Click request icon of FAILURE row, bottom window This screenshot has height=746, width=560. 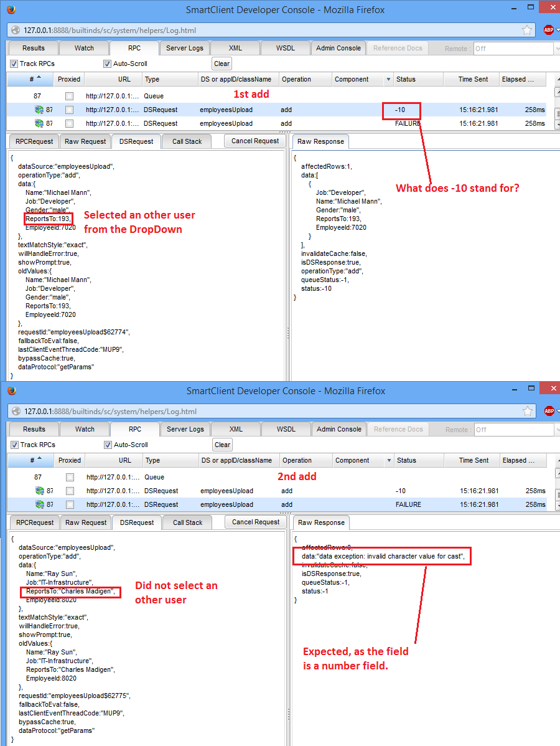coord(39,505)
